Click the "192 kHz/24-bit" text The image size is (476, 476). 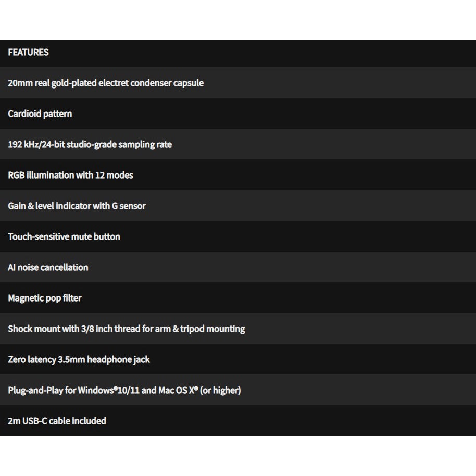[x=35, y=144]
